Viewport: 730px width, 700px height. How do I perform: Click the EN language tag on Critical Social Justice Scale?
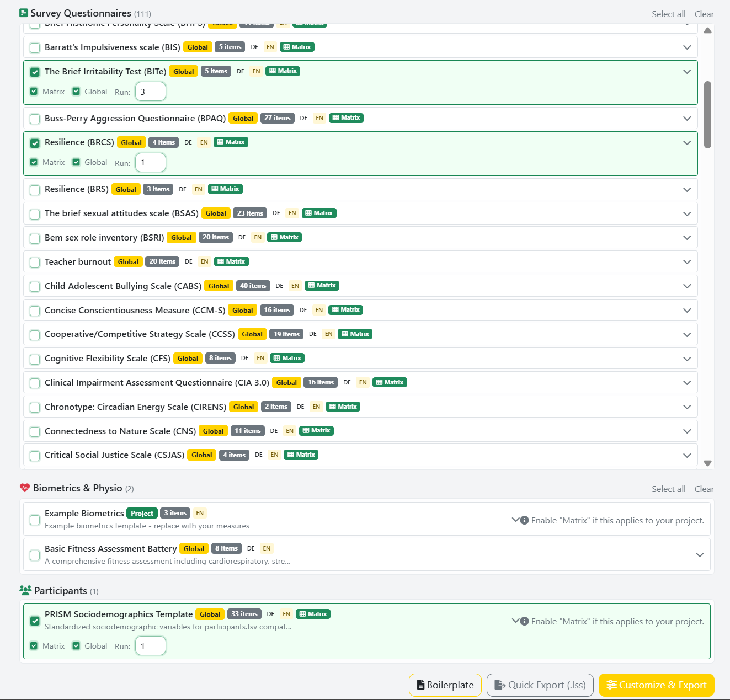click(x=274, y=455)
